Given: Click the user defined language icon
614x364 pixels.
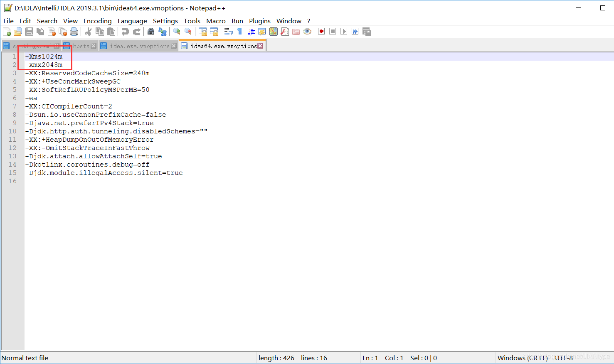Looking at the screenshot, I should point(262,32).
